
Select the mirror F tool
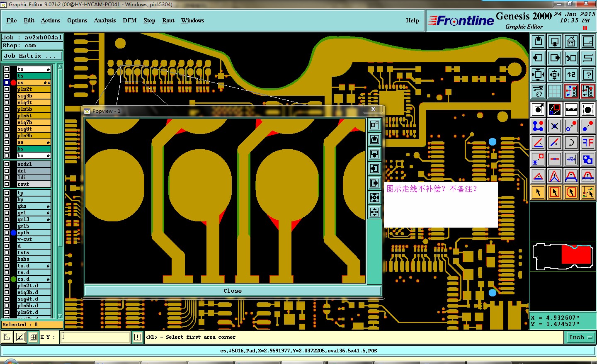pos(588,143)
